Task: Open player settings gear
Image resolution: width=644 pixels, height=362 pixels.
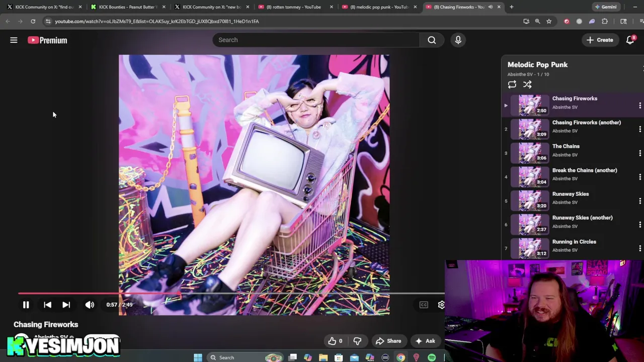Action: 441,305
